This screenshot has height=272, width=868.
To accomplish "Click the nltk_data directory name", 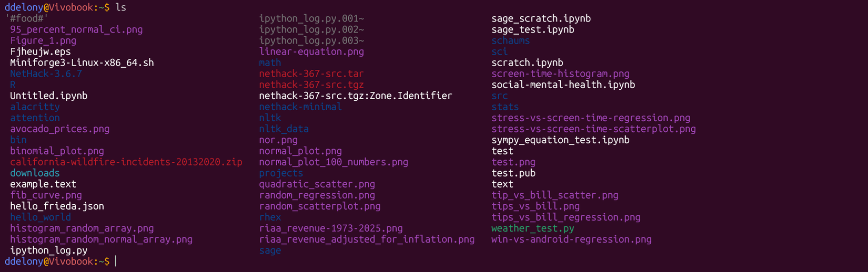I will pos(284,129).
